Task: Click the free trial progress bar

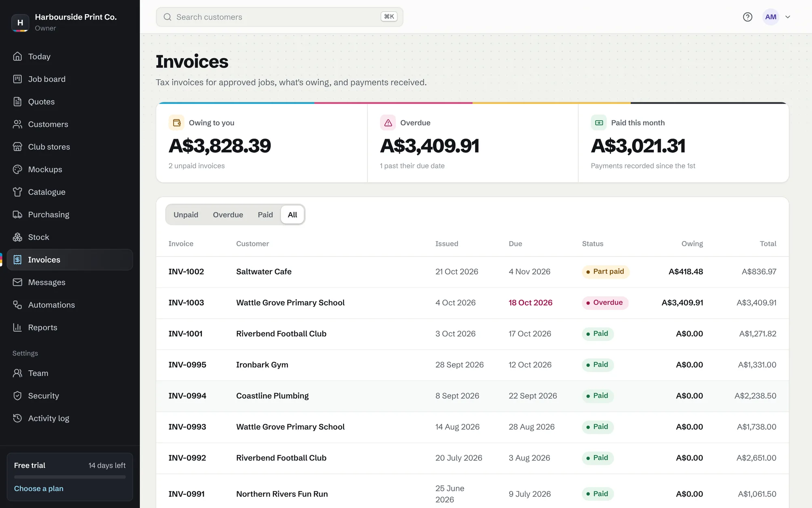Action: click(x=70, y=477)
